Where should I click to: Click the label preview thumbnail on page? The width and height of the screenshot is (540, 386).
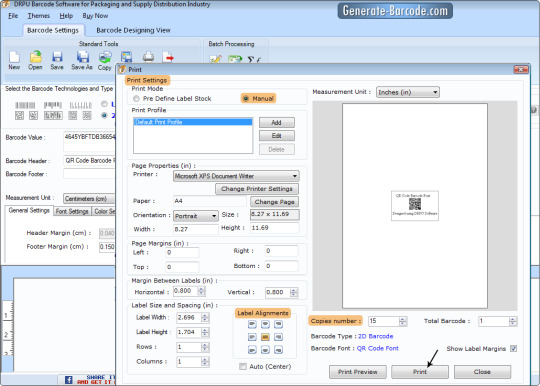click(415, 206)
